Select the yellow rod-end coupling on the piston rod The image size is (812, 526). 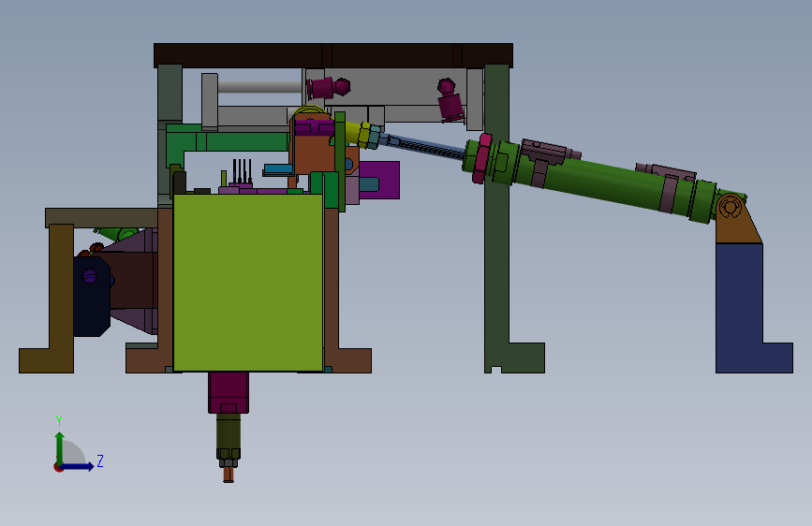(359, 134)
